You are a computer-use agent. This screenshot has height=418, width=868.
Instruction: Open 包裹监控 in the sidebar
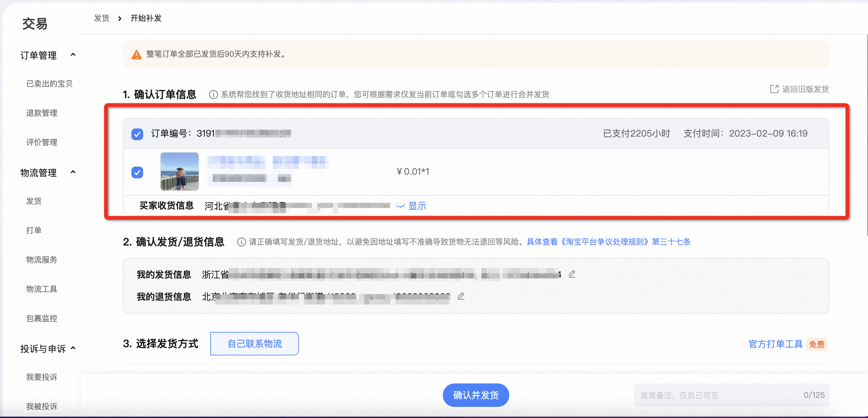click(x=42, y=318)
